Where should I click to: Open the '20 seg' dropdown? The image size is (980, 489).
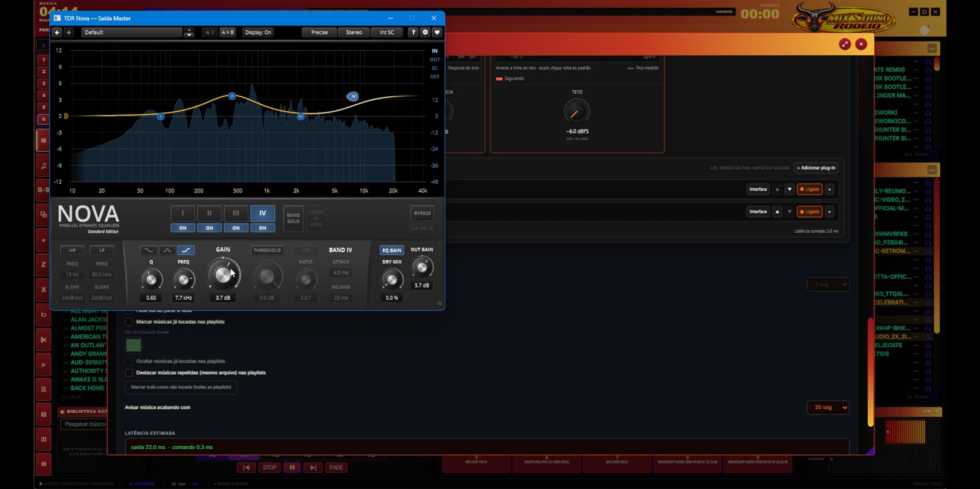(x=828, y=407)
